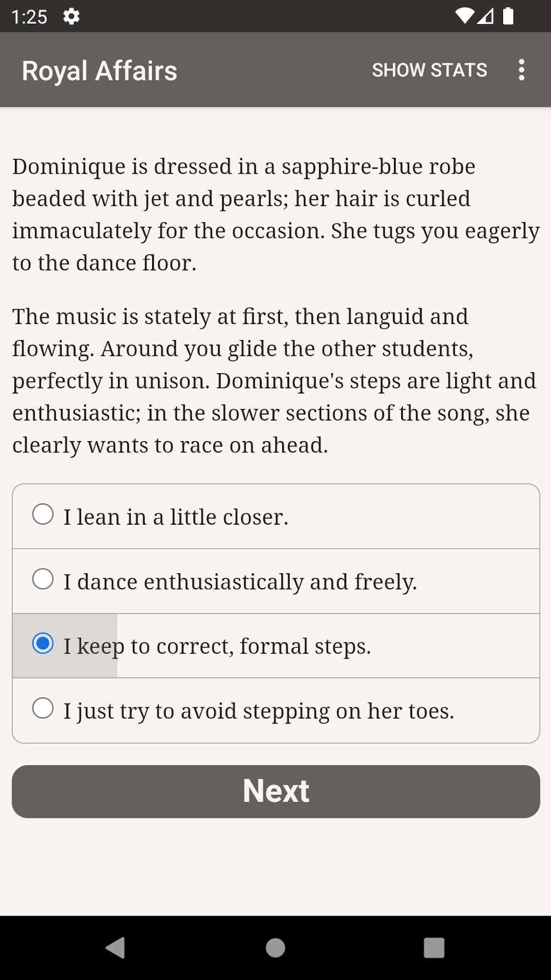The image size is (551, 980).
Task: Open recent apps with square button
Action: (434, 947)
